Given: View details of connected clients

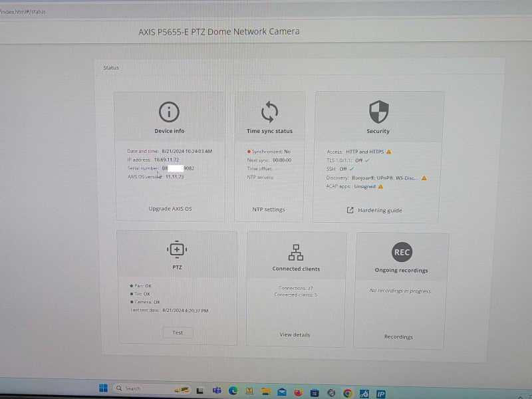Looking at the screenshot, I should (x=295, y=334).
